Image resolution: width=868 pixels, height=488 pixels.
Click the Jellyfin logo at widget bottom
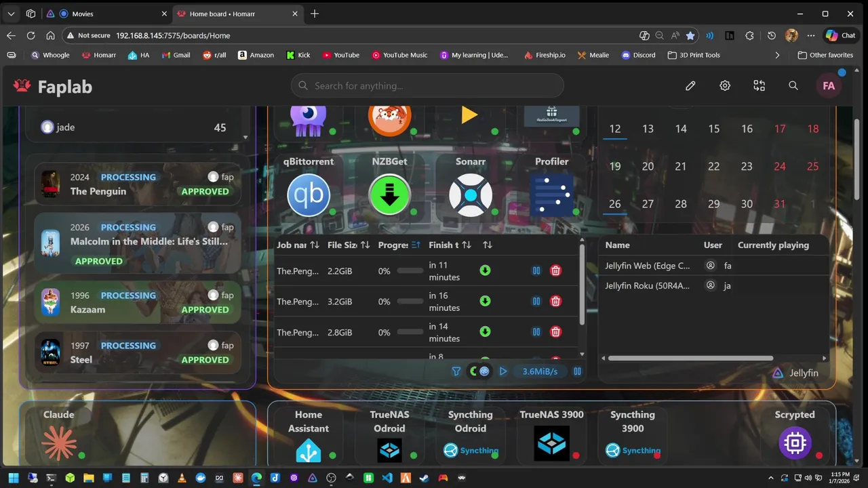tap(778, 373)
